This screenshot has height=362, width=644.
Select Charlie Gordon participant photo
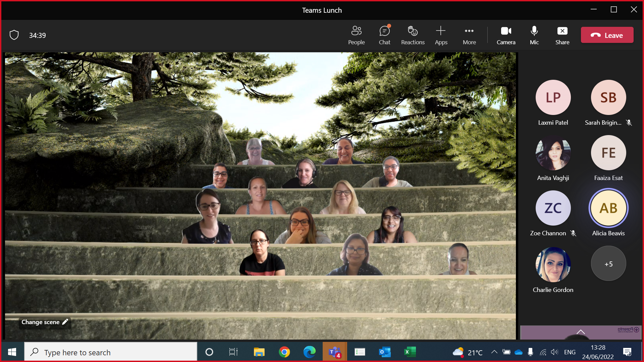[x=553, y=264]
